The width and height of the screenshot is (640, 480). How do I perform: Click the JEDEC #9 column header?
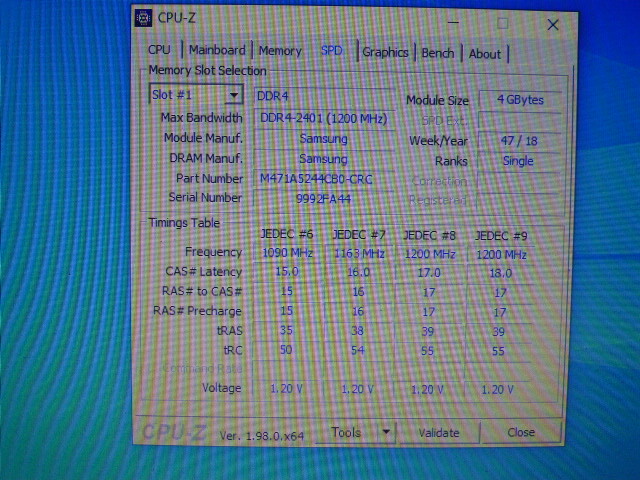[501, 236]
